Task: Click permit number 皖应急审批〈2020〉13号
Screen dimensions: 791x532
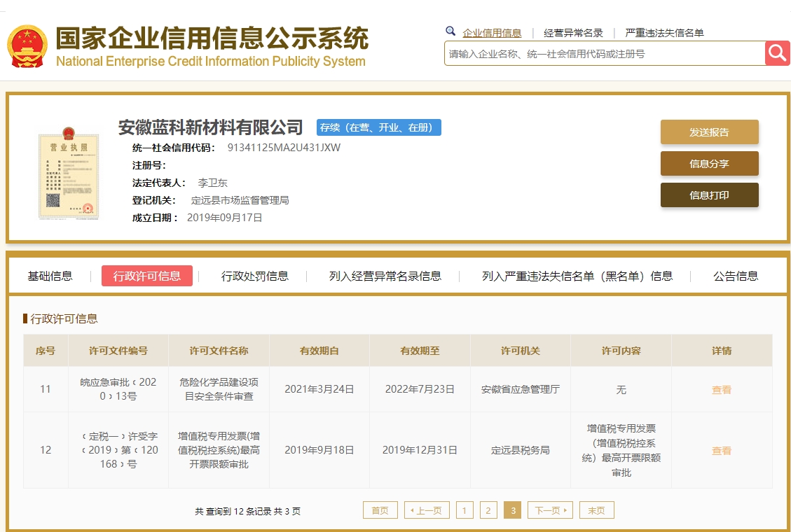Action: (118, 389)
